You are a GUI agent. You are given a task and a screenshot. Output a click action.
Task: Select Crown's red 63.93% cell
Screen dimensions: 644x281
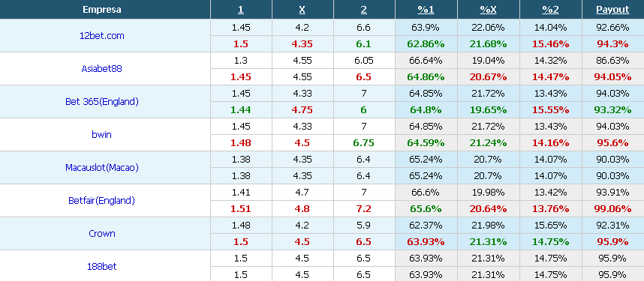(426, 241)
